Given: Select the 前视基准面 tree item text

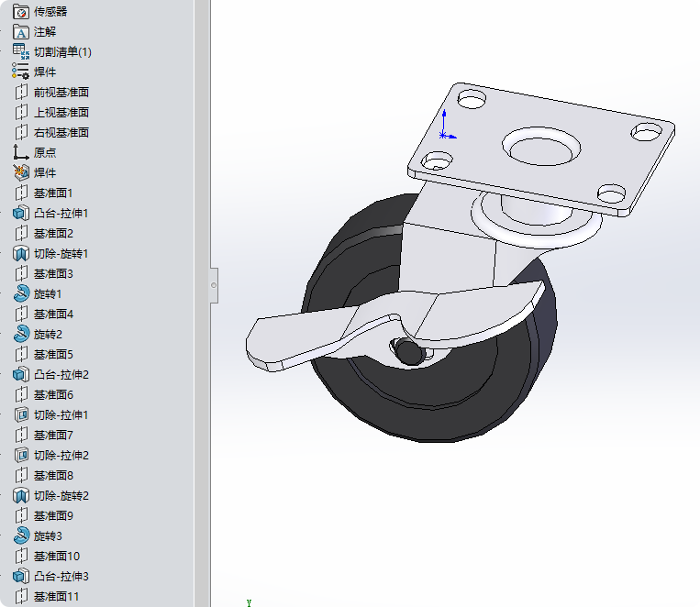Looking at the screenshot, I should point(61,92).
